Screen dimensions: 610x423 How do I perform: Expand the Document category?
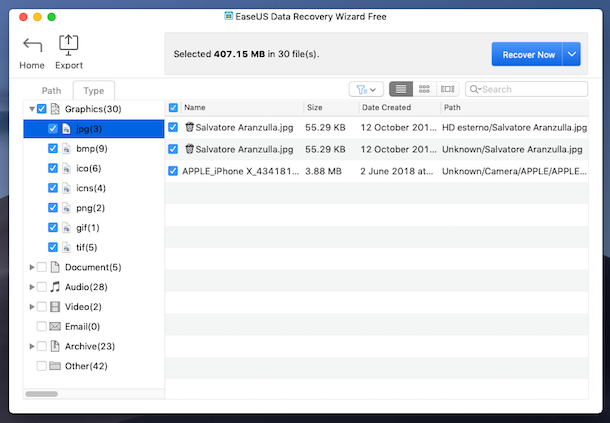(32, 267)
